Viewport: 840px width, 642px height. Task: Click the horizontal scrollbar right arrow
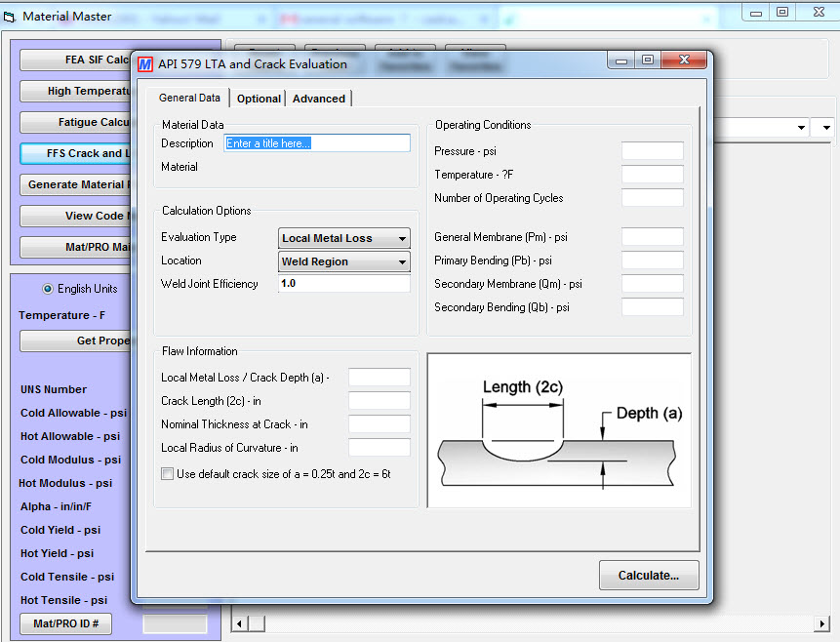822,623
